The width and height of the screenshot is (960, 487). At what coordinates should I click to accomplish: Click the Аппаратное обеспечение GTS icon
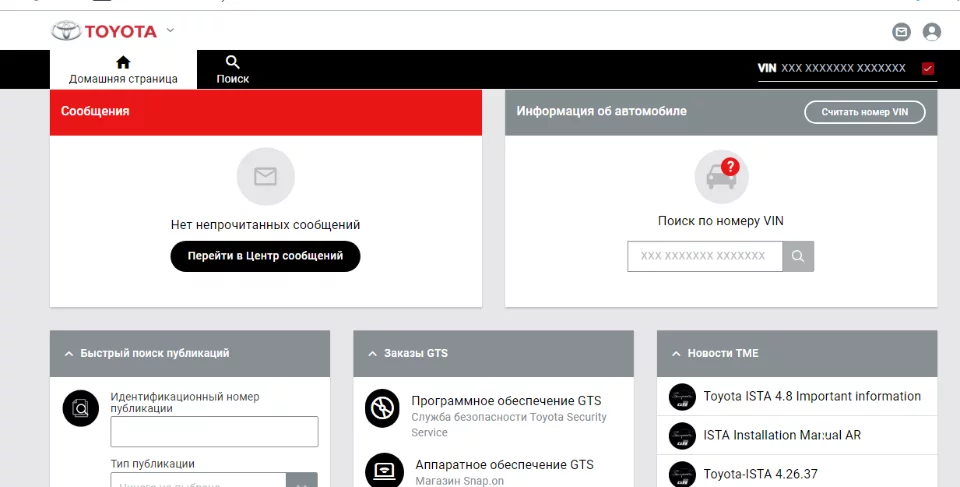coord(384,470)
